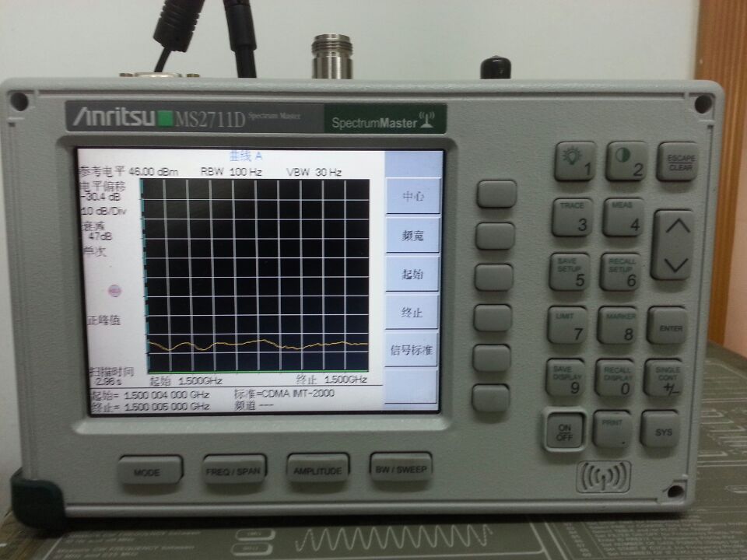The width and height of the screenshot is (747, 560).
Task: Hit the ESCAPE CLEAR key
Action: coord(679,162)
